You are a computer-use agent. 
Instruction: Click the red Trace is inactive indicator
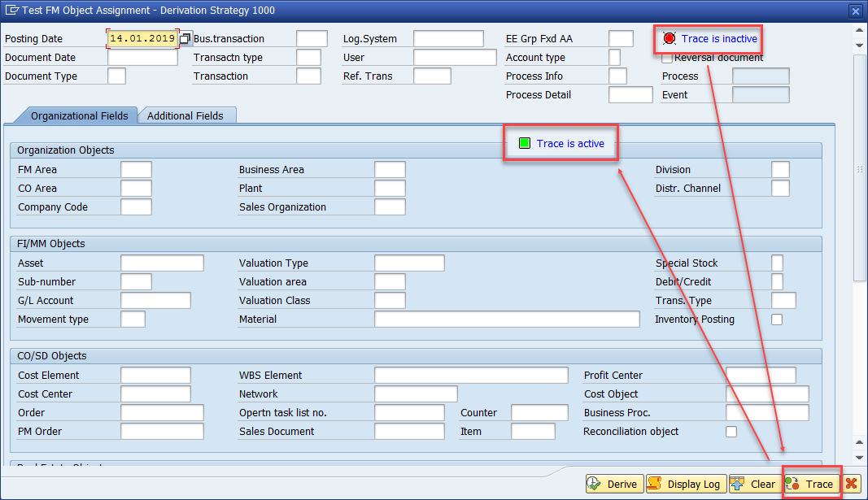(x=670, y=38)
